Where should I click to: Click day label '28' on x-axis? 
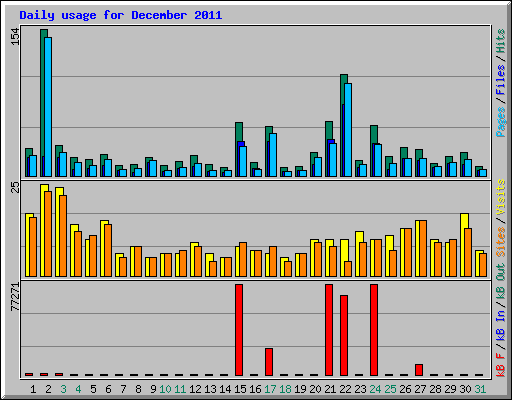(435, 389)
